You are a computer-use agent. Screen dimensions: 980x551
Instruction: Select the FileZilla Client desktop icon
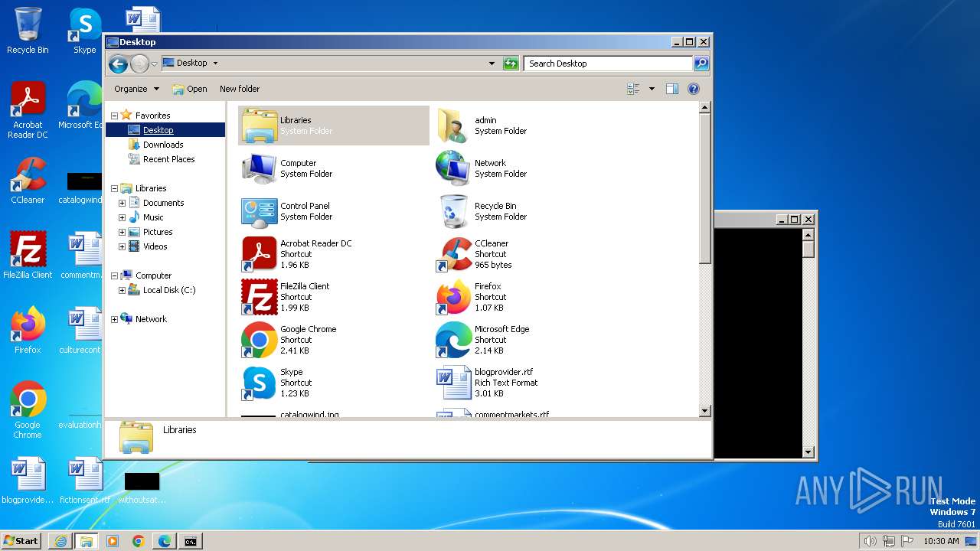[28, 256]
